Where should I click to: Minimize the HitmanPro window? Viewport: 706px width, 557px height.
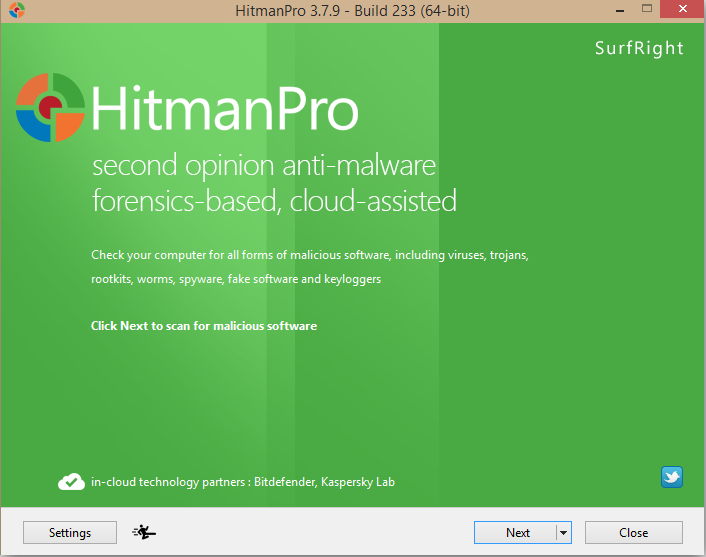click(620, 9)
